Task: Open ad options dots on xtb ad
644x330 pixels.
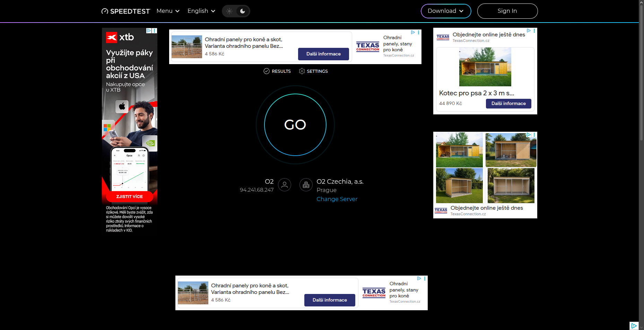Action: 155,31
